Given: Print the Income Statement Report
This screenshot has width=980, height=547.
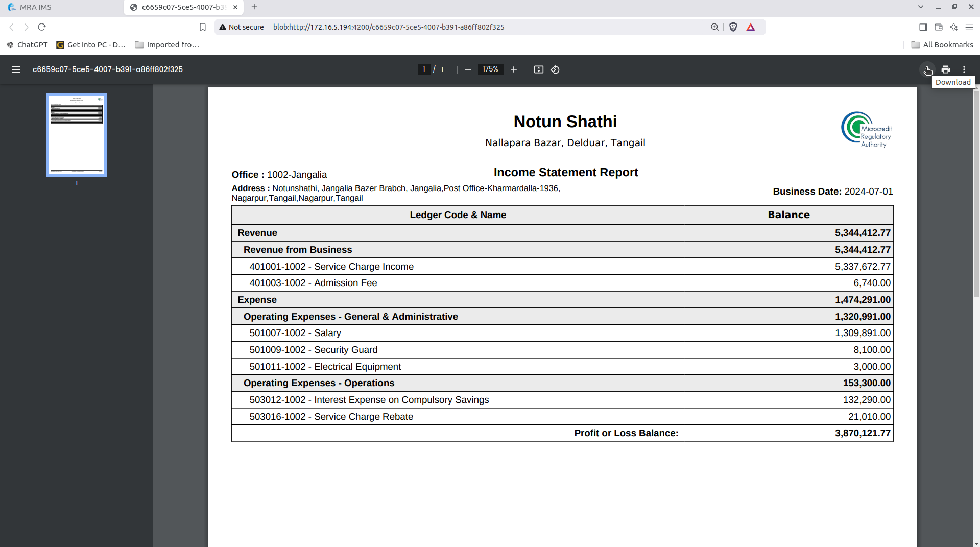Looking at the screenshot, I should [946, 69].
